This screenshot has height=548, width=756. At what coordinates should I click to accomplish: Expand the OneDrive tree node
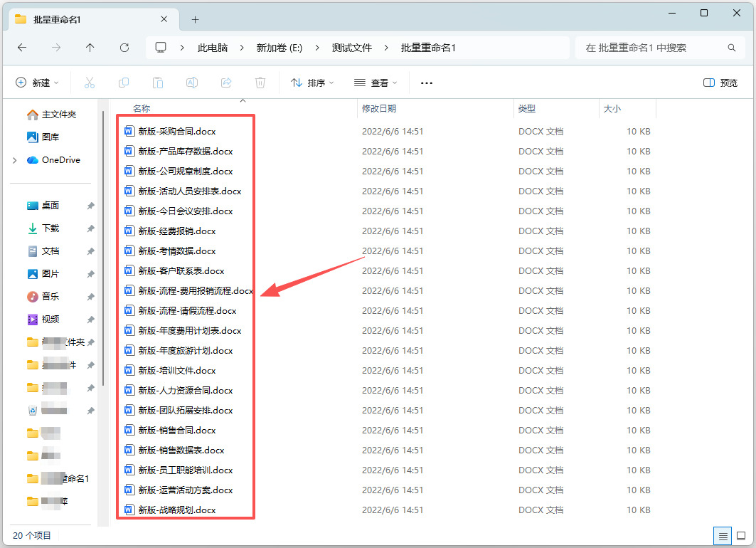click(x=15, y=160)
